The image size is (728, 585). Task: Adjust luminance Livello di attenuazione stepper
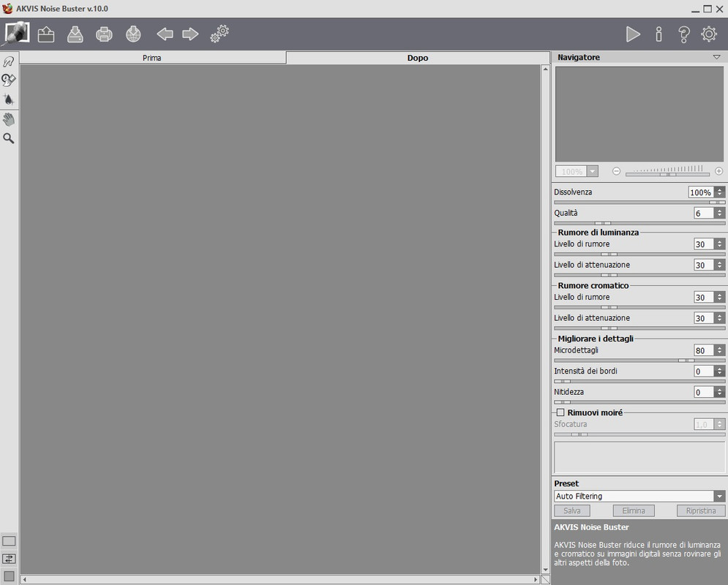(720, 265)
